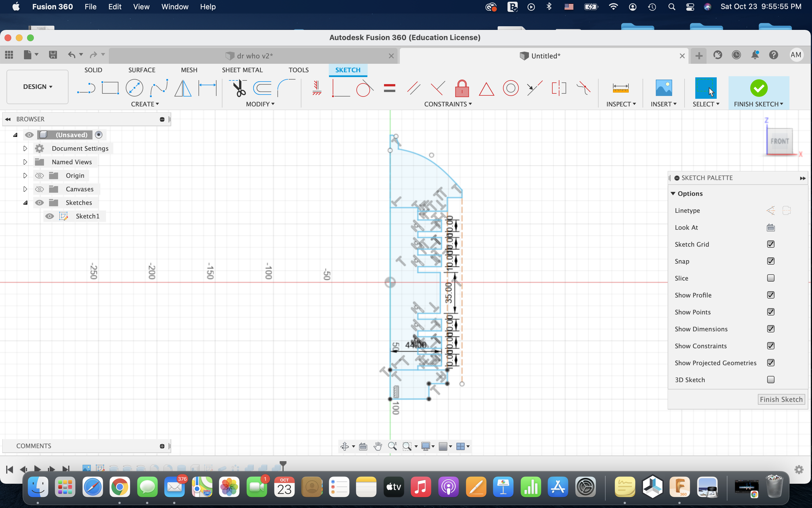812x508 pixels.
Task: Select the Fillet tool
Action: 286,88
